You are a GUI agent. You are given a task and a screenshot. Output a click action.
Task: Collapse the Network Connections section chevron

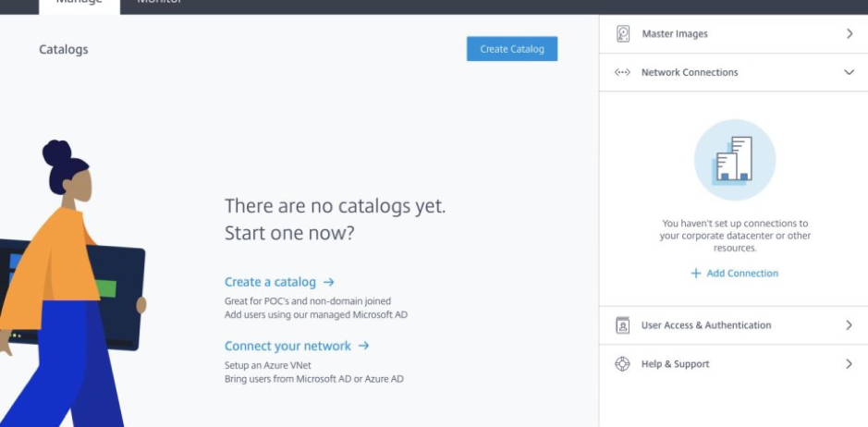tap(850, 72)
